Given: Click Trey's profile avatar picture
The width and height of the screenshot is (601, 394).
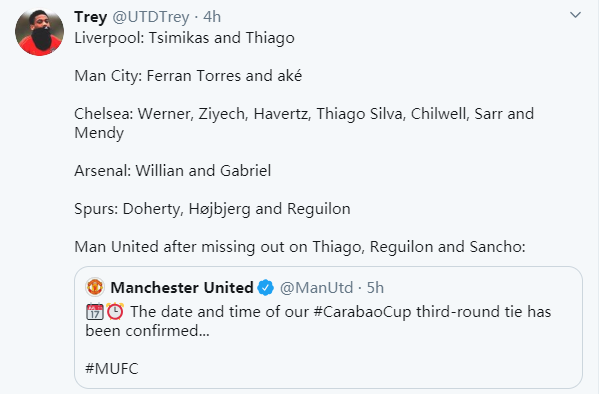Looking at the screenshot, I should [x=39, y=32].
